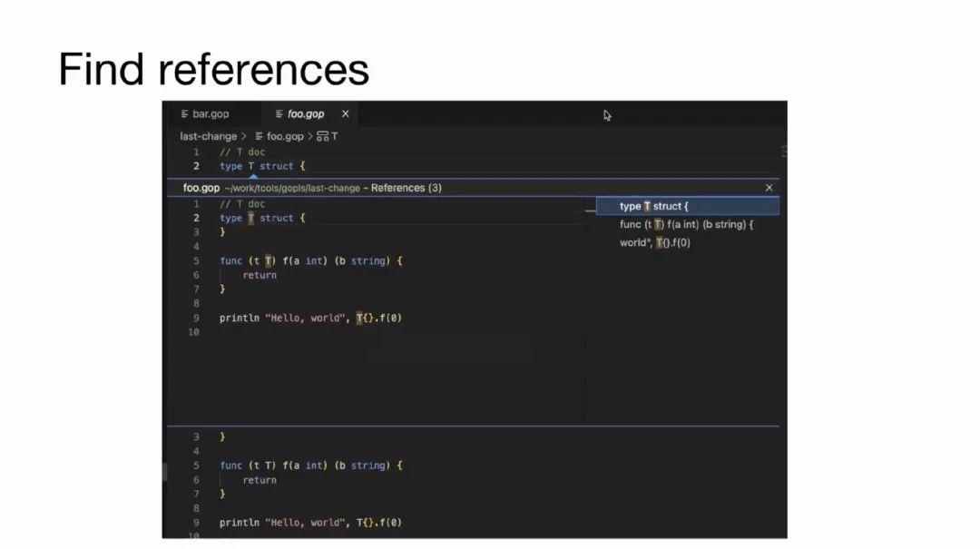Open the last-change breadcrumb folder
This screenshot has height=549, width=980.
[208, 136]
